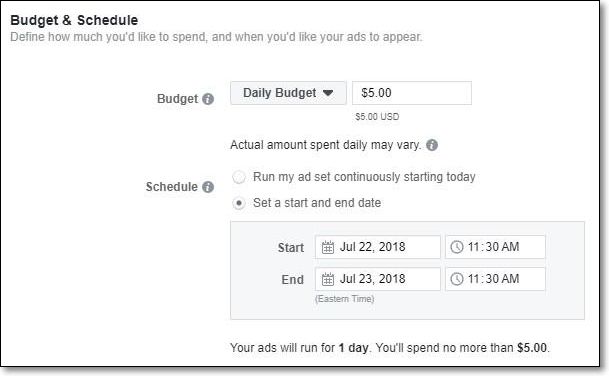Open the Daily Budget dropdown

[288, 93]
